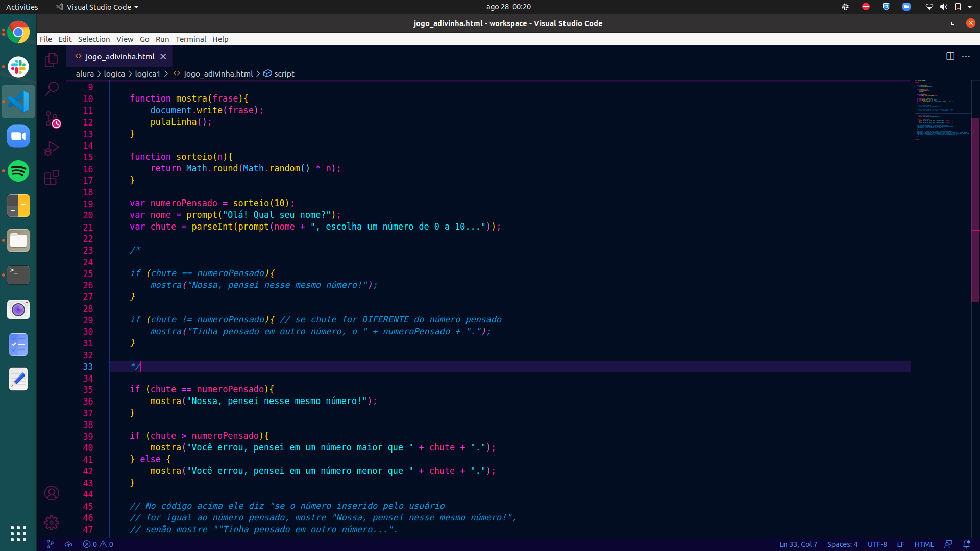Open the Manage gear icon
This screenshot has width=980, height=551.
[52, 522]
